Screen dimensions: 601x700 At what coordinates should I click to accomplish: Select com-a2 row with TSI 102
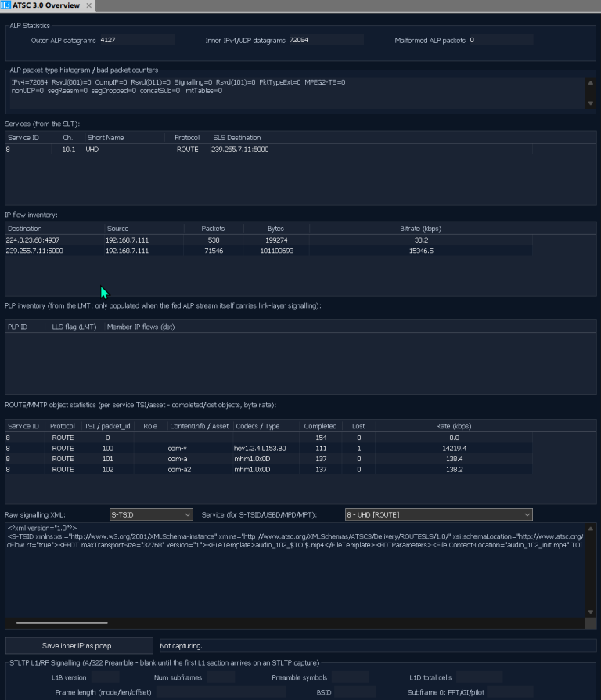(268, 470)
